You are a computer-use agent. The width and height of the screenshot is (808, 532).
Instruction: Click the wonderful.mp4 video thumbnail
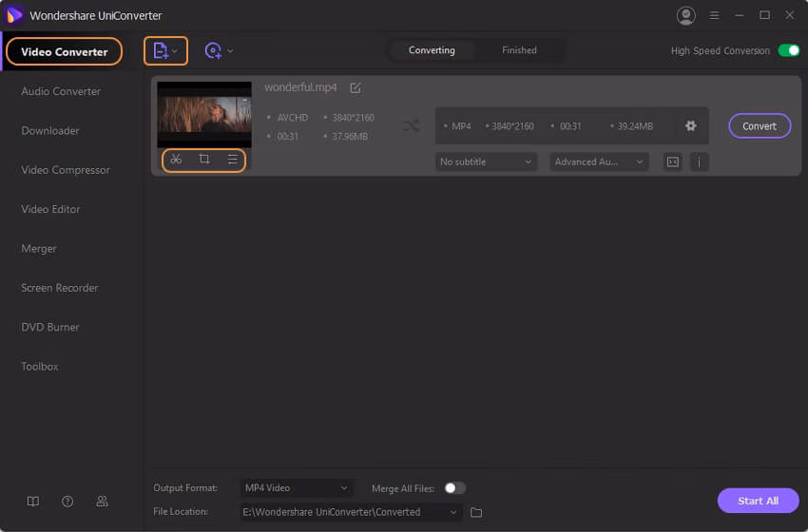204,114
